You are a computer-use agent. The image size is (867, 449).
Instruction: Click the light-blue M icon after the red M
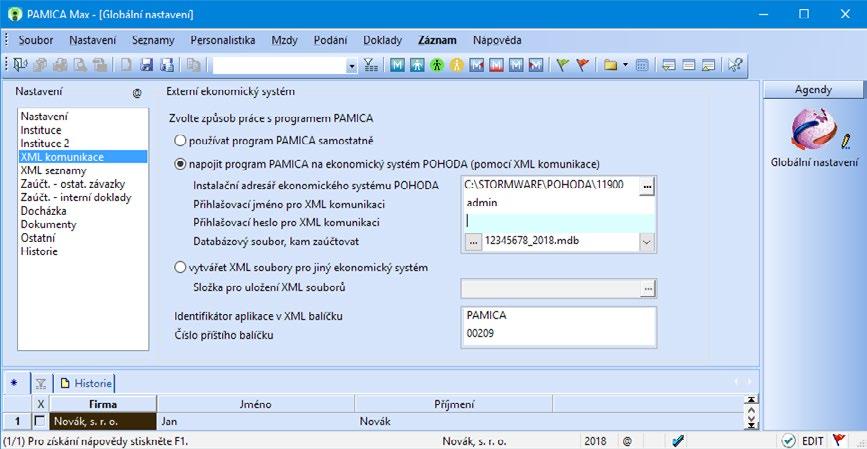click(x=516, y=65)
